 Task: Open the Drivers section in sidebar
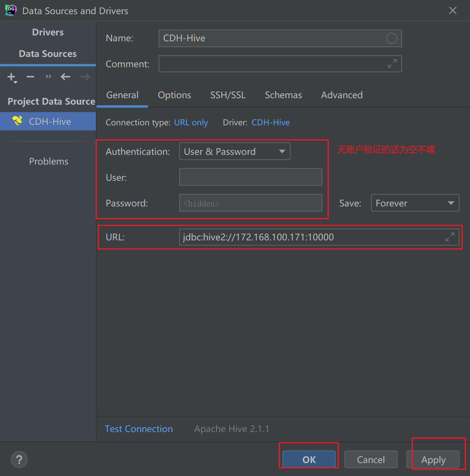[48, 32]
